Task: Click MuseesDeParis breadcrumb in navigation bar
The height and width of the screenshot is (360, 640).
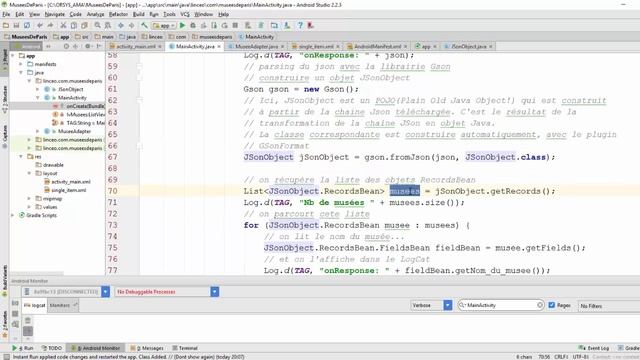Action: tap(26, 37)
